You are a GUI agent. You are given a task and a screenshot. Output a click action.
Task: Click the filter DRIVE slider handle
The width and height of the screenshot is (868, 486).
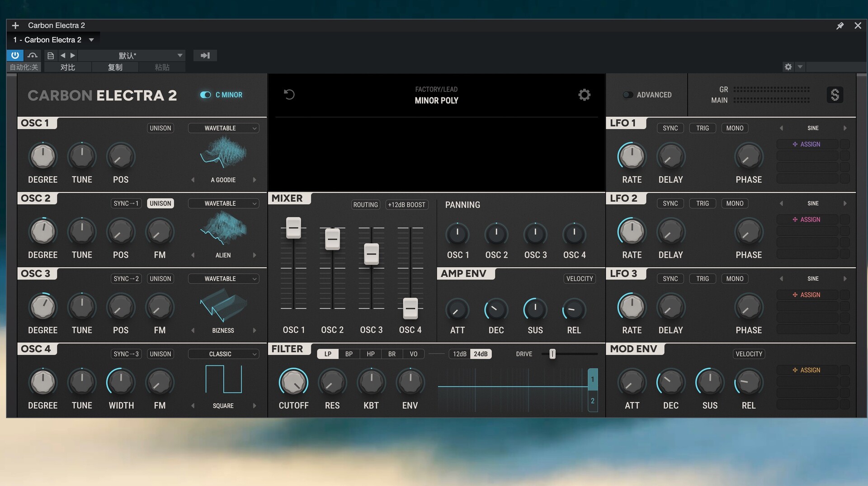click(552, 354)
